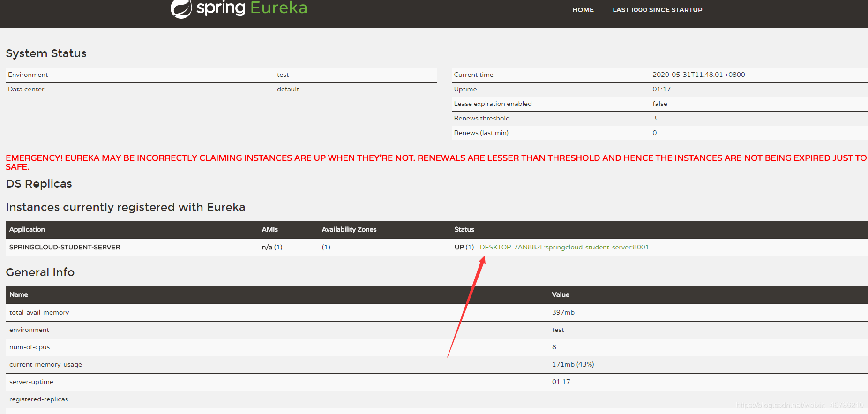Viewport: 868px width, 414px height.
Task: Click the Spring Eureka logo
Action: click(239, 8)
